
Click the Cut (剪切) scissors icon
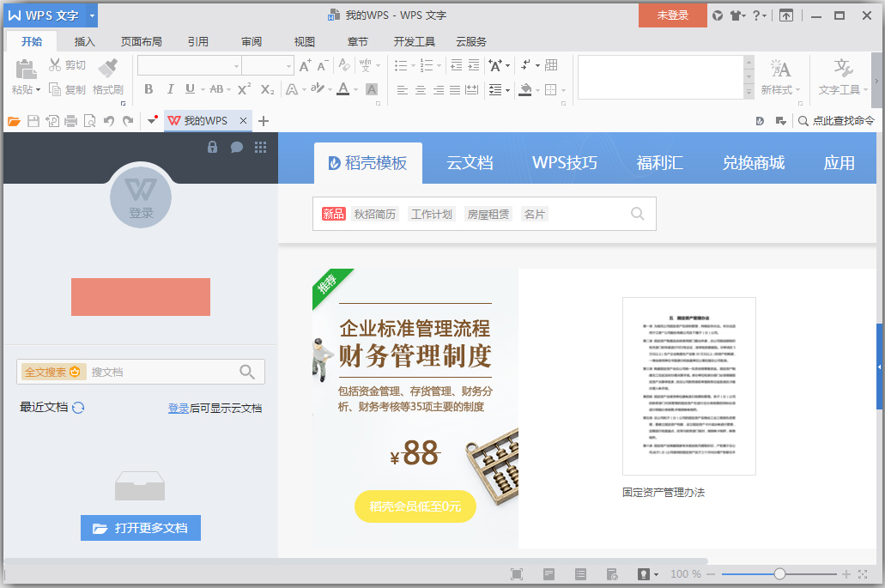(55, 65)
